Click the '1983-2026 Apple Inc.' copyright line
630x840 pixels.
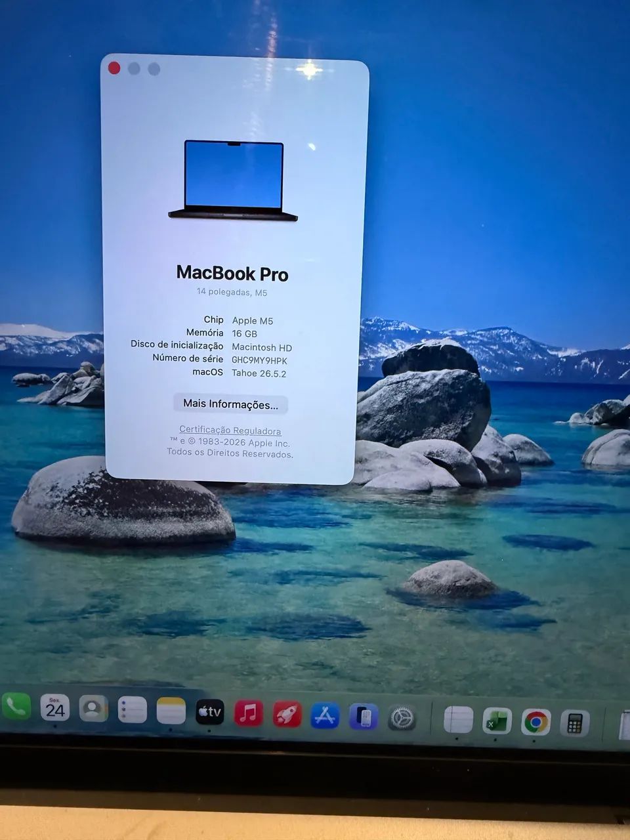pyautogui.click(x=230, y=442)
